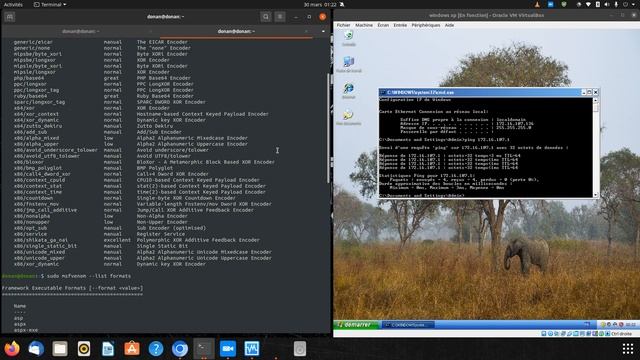Click the Windows XP démarrer button

[357, 325]
